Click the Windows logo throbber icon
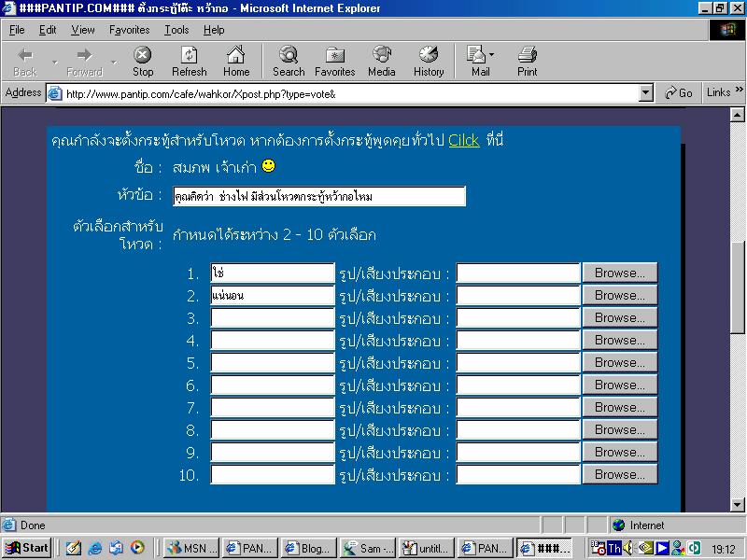747x560 pixels. [727, 31]
